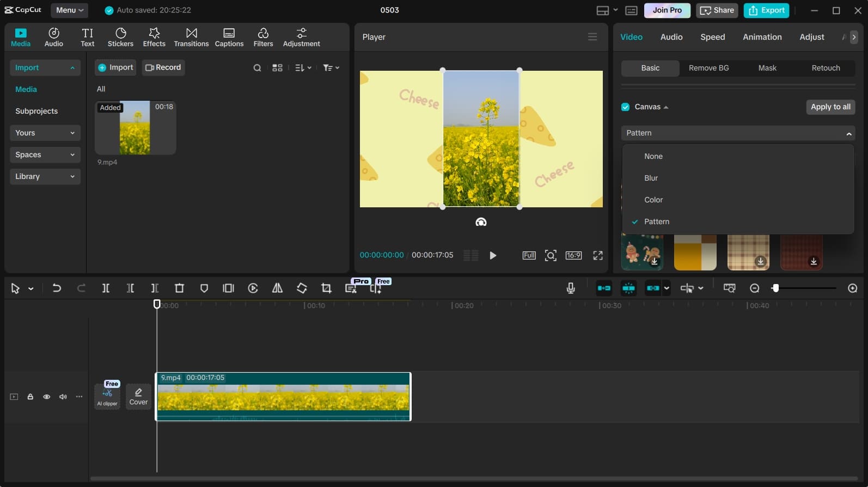Click the Export button
The height and width of the screenshot is (487, 868).
(766, 10)
